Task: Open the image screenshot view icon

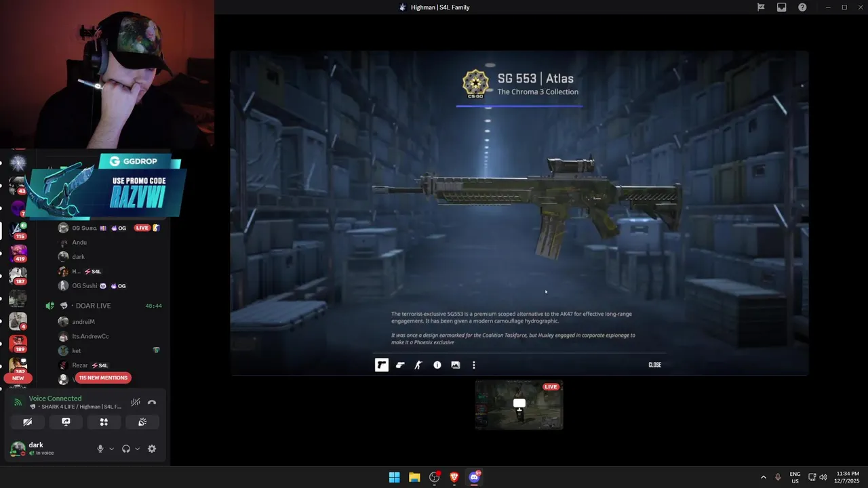Action: (x=456, y=365)
